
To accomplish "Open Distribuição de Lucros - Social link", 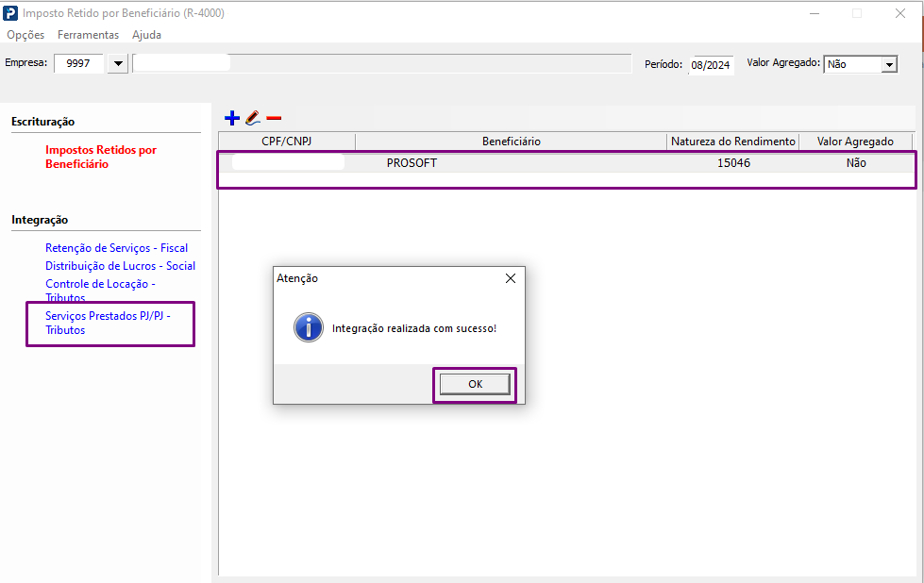I will [x=120, y=266].
